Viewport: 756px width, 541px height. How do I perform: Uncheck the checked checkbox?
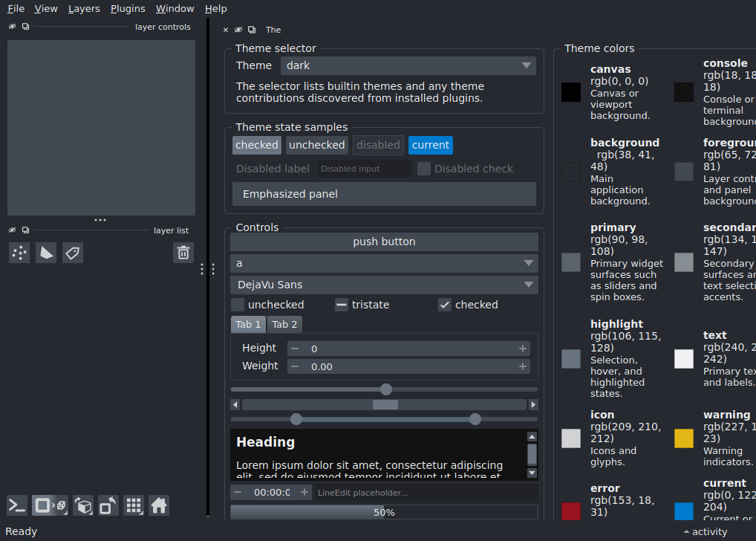[445, 305]
